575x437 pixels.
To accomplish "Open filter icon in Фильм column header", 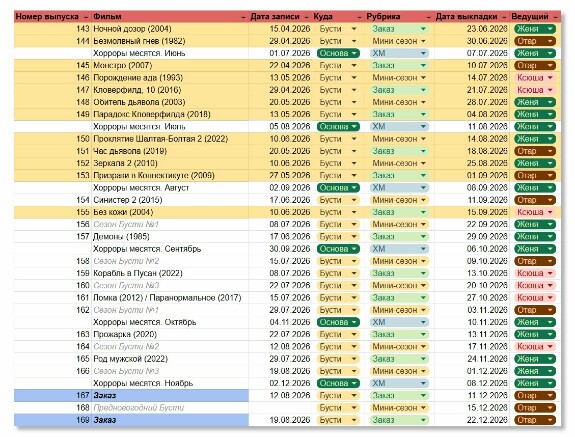I will click(x=243, y=17).
